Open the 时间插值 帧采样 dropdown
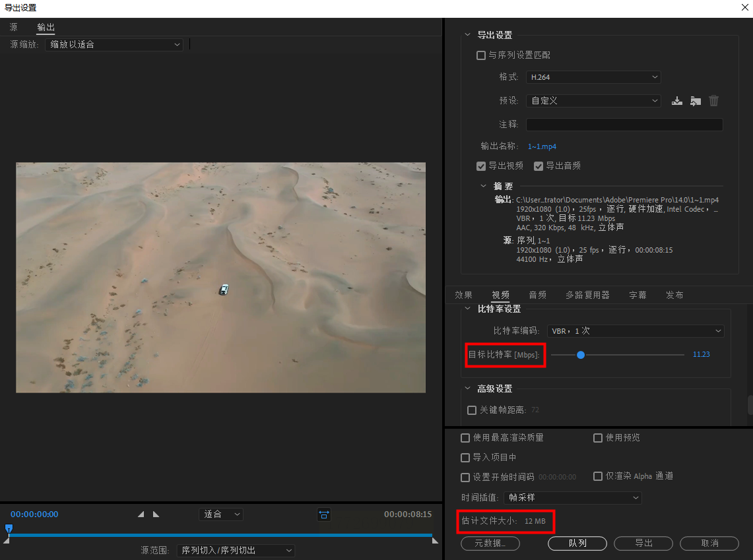 (x=572, y=498)
